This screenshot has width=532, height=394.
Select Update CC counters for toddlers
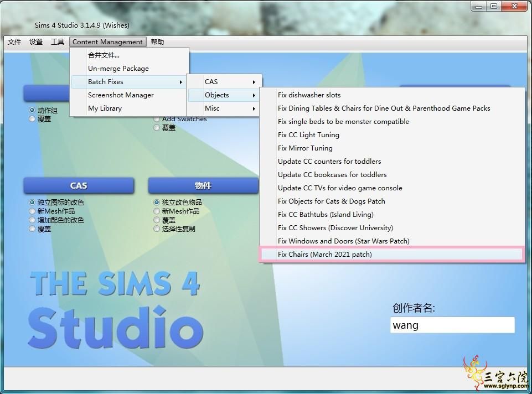tap(392, 162)
